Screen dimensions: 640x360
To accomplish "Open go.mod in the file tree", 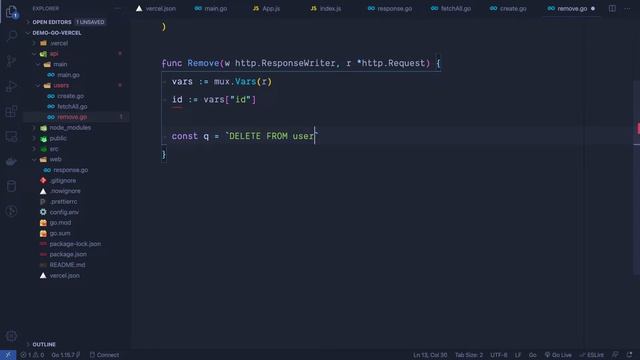I will tap(60, 223).
